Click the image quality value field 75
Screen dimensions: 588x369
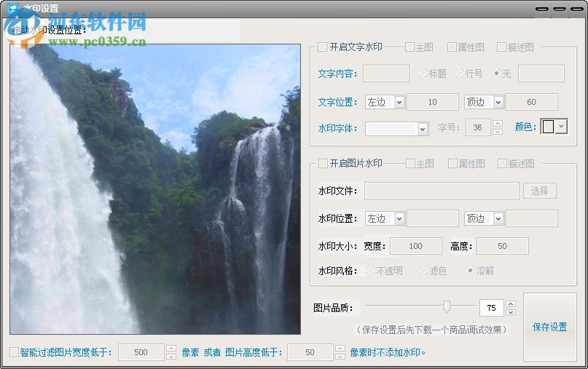[x=492, y=308]
